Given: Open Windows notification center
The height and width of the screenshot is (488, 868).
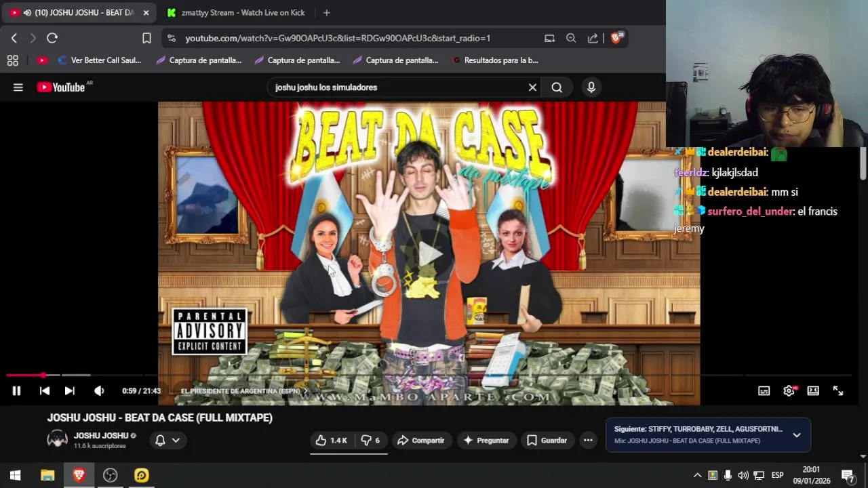Looking at the screenshot, I should tap(848, 475).
